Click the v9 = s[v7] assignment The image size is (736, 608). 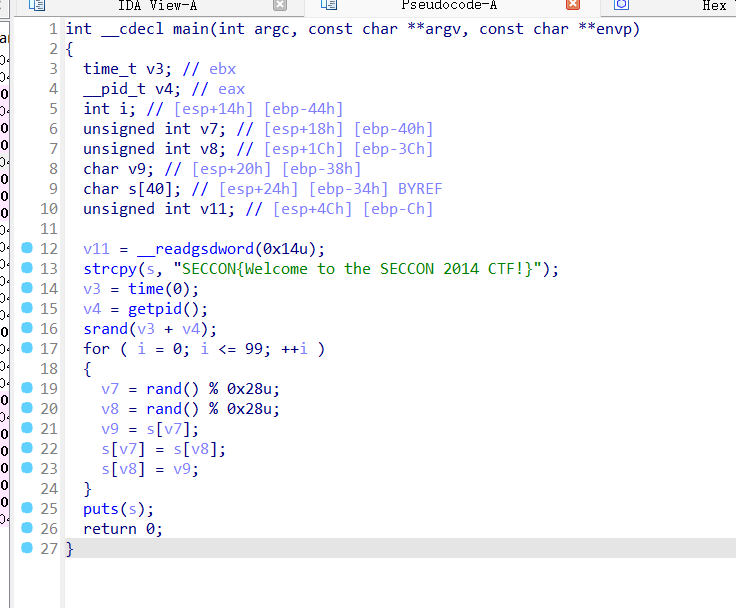150,429
